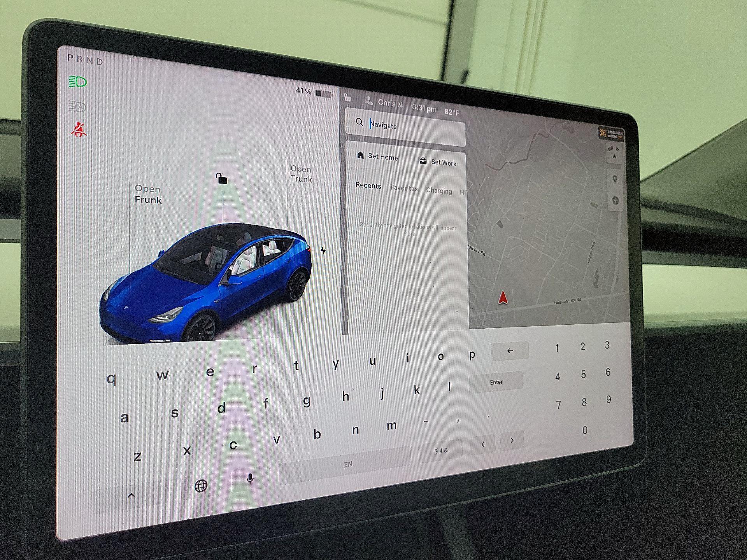The height and width of the screenshot is (560, 747).
Task: Switch to the Charging tab
Action: tap(439, 191)
